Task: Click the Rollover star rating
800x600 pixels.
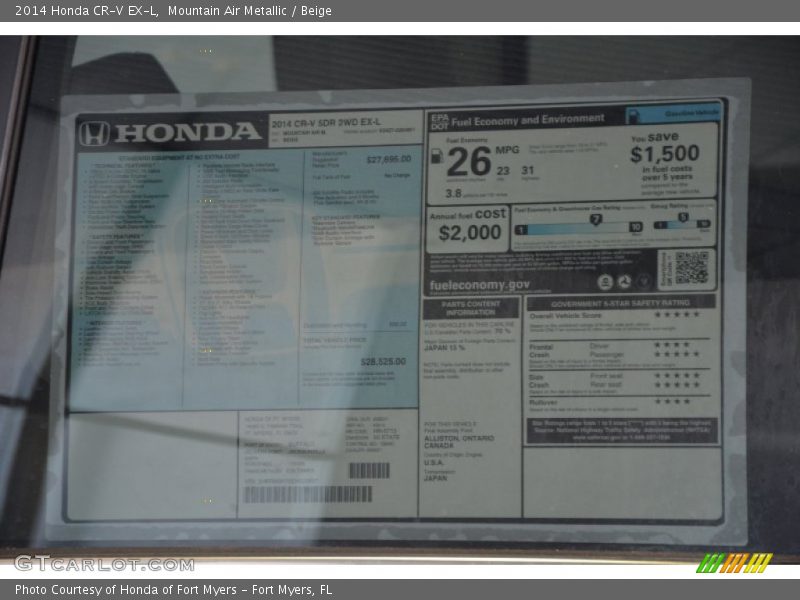Action: point(672,402)
